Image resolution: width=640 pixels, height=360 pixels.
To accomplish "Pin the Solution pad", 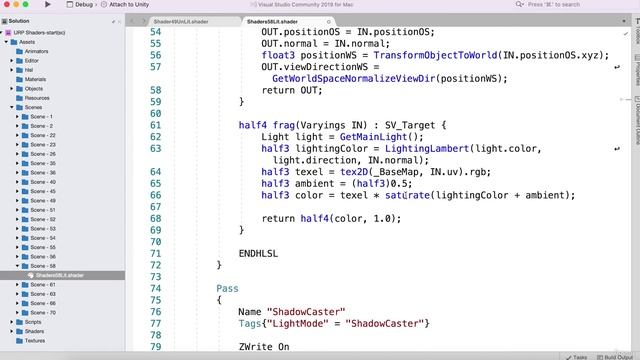I will [x=113, y=21].
